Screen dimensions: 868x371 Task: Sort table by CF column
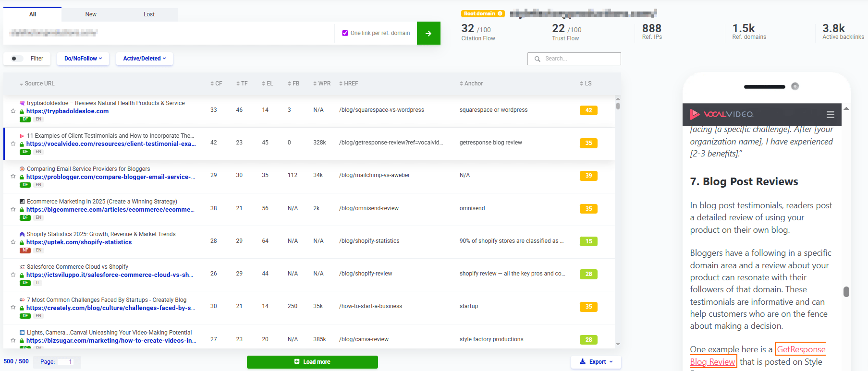click(x=216, y=84)
